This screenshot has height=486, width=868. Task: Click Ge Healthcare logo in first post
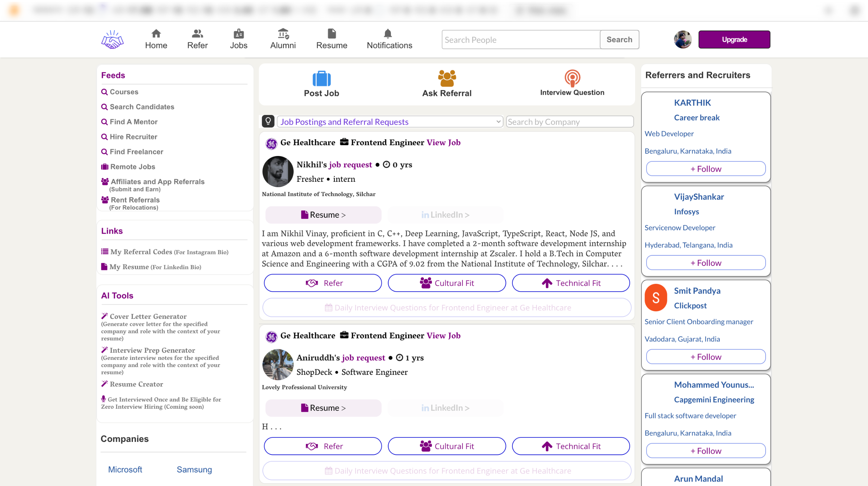[271, 143]
